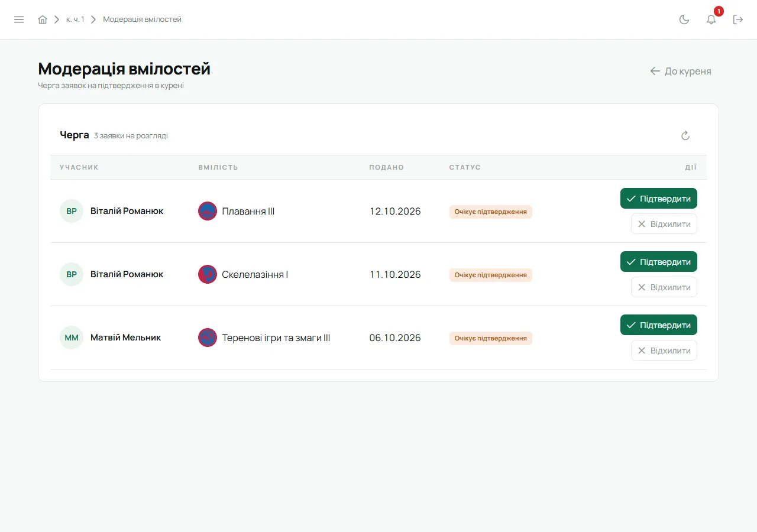Image resolution: width=757 pixels, height=532 pixels.
Task: Reject the Плавання III request
Action: tap(664, 224)
